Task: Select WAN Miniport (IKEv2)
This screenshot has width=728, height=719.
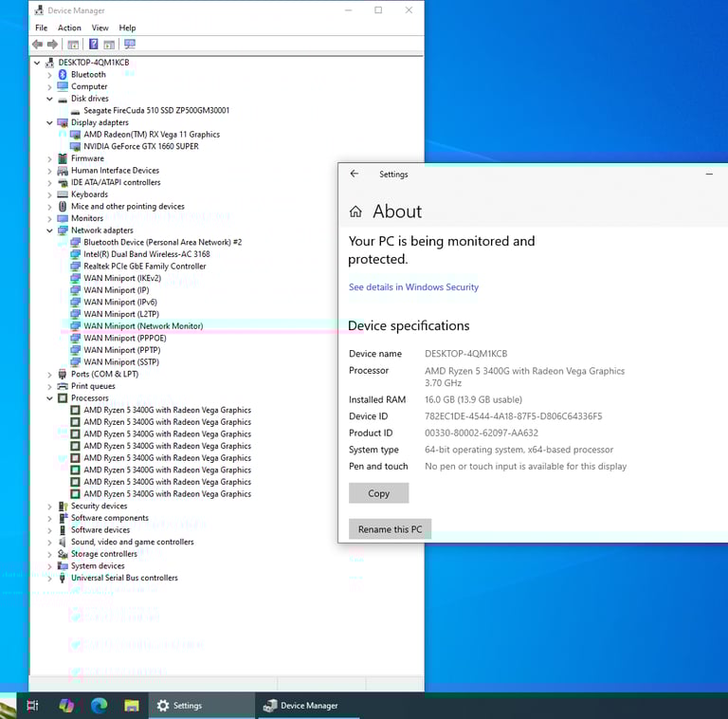Action: coord(122,278)
